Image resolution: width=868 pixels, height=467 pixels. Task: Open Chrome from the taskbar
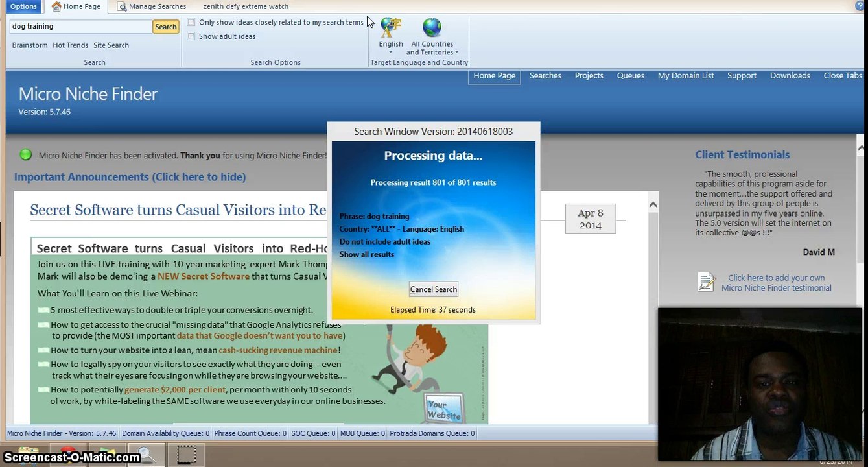[x=68, y=455]
